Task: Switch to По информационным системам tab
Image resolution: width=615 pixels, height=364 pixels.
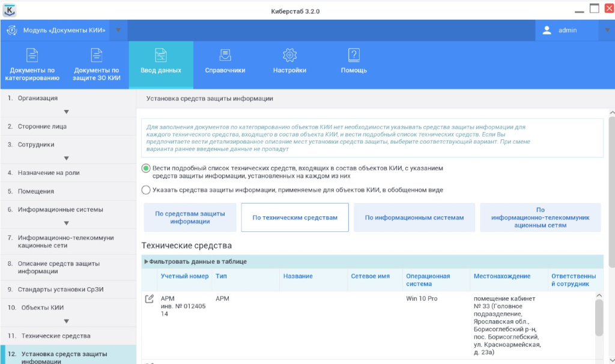Action: click(x=414, y=217)
